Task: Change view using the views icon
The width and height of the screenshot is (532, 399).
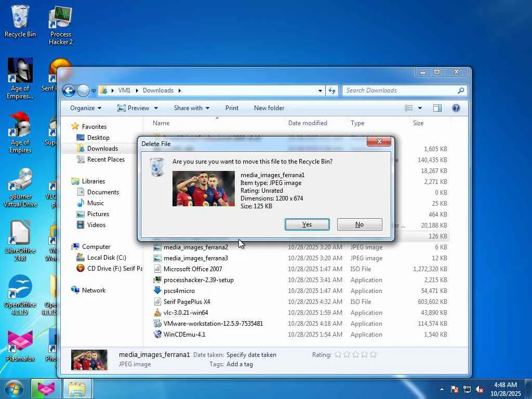Action: coord(409,108)
